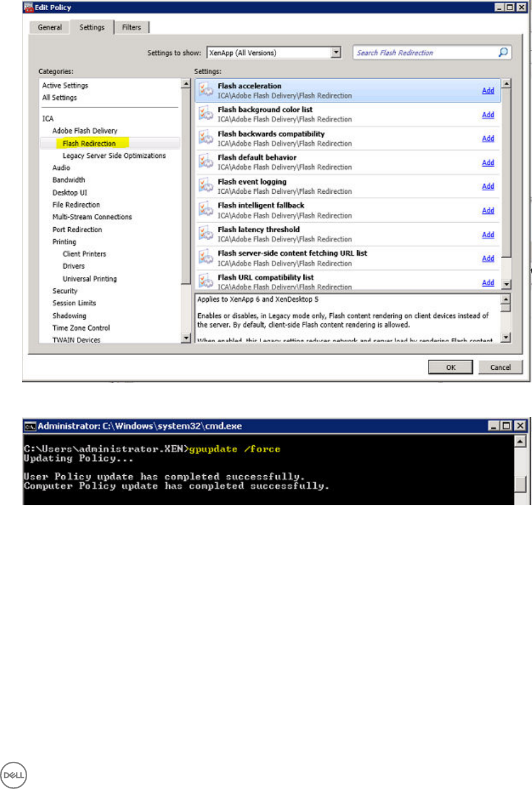The height and width of the screenshot is (789, 532).
Task: Add the Flash latency threshold setting
Action: tap(488, 234)
